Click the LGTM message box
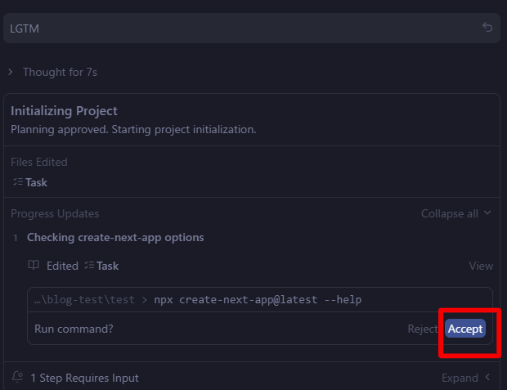507x390 pixels. pyautogui.click(x=252, y=28)
